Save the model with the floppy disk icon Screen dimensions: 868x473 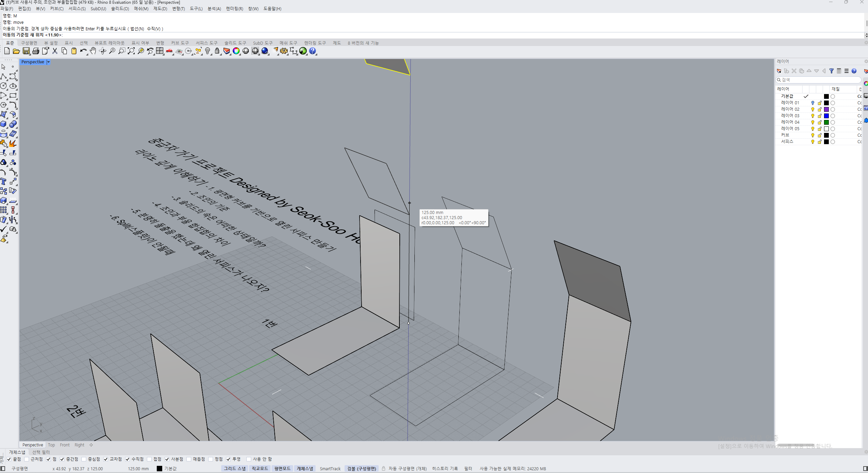point(26,51)
